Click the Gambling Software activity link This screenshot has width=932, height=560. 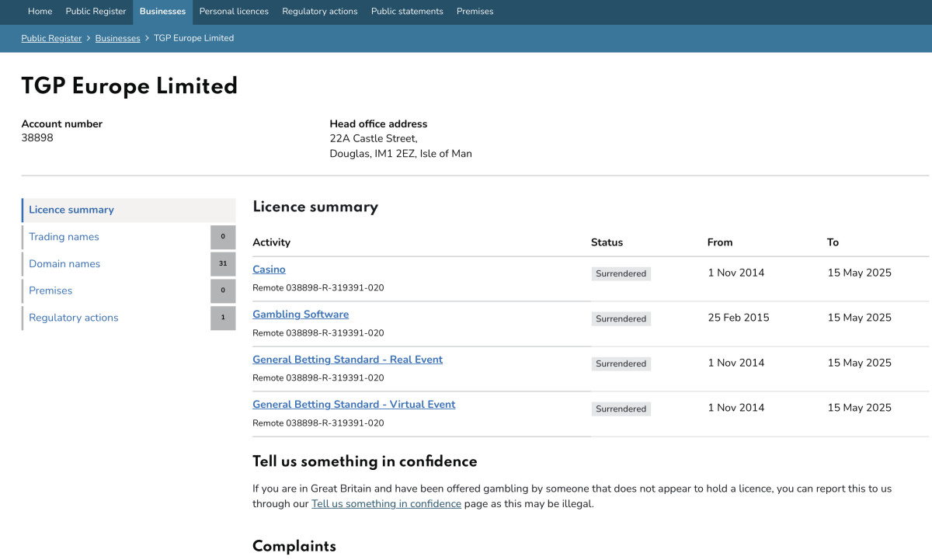(x=301, y=315)
